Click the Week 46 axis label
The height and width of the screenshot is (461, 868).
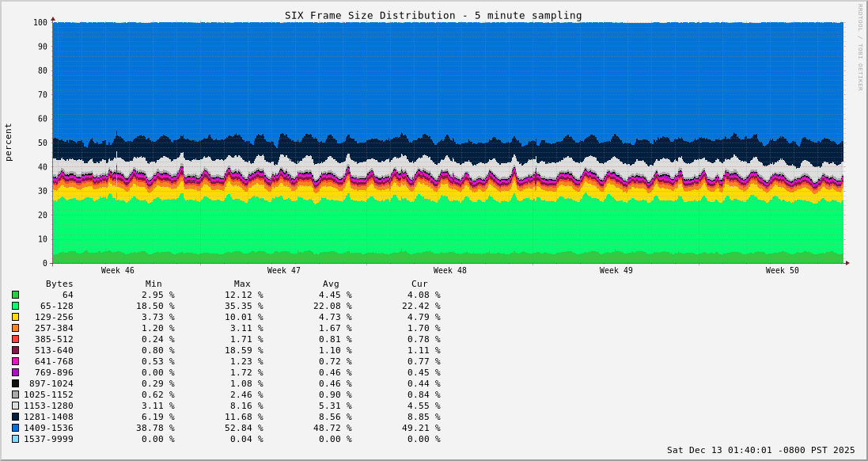[x=118, y=271]
